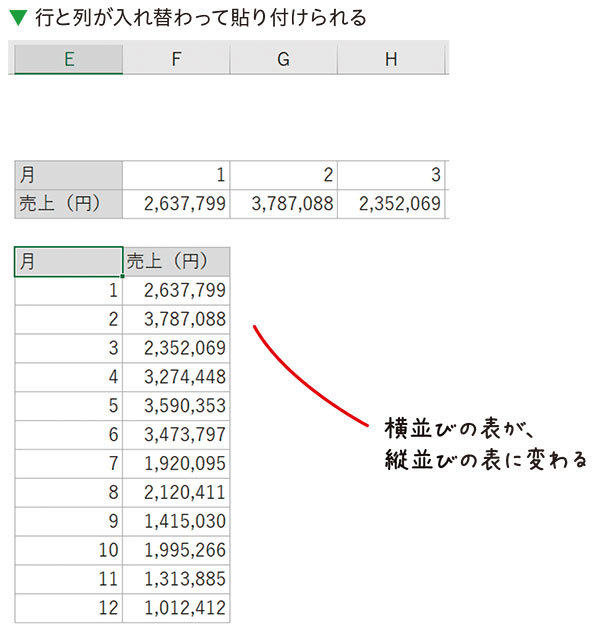This screenshot has height=640, width=600.
Task: Select sales cell 3,274,448
Action: pyautogui.click(x=176, y=377)
